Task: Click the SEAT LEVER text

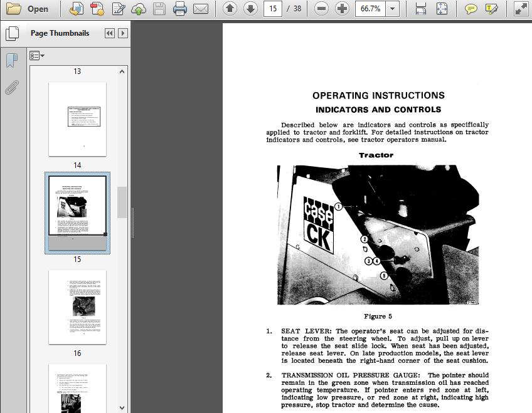Action: (x=306, y=331)
